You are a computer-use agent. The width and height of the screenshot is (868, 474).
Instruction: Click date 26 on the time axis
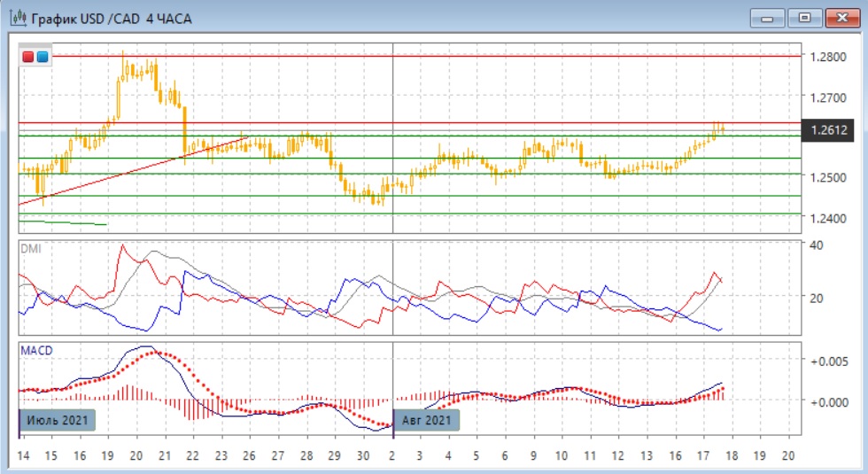[249, 455]
